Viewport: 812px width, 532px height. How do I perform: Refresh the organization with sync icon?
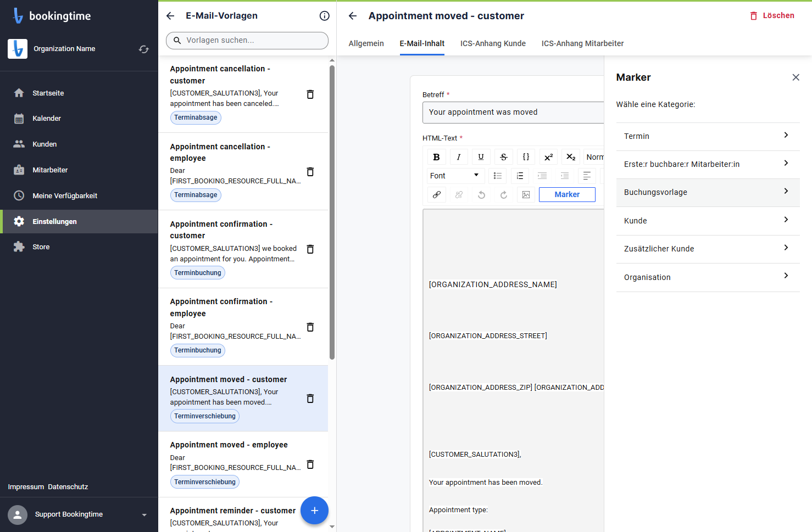[144, 49]
